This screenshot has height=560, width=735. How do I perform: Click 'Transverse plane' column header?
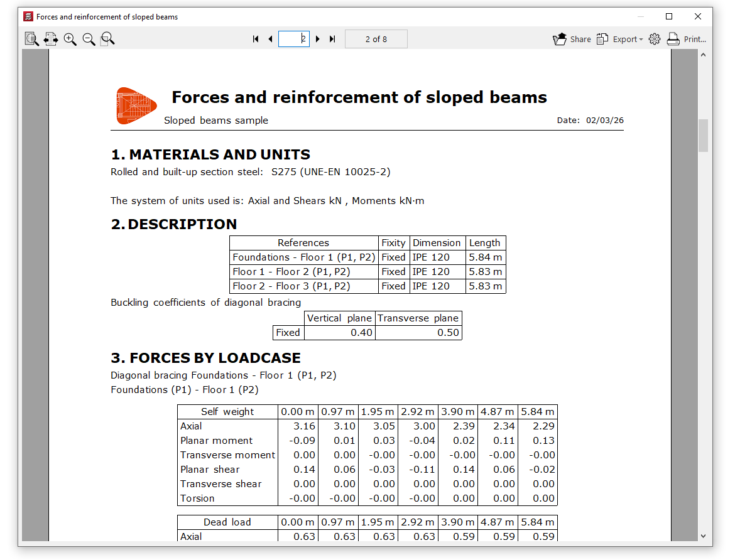(x=418, y=318)
